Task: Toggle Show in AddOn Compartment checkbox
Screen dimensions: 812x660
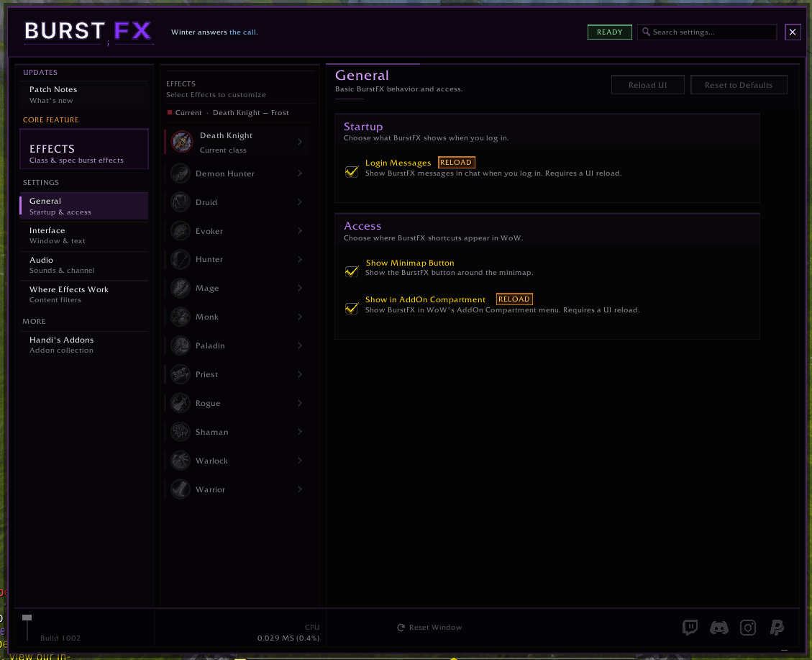Action: pos(352,308)
